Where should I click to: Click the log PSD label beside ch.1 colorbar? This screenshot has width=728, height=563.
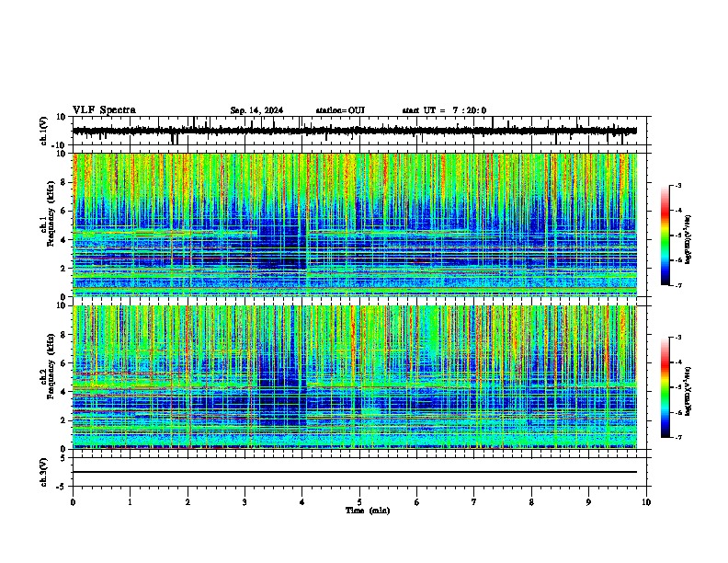tap(688, 239)
